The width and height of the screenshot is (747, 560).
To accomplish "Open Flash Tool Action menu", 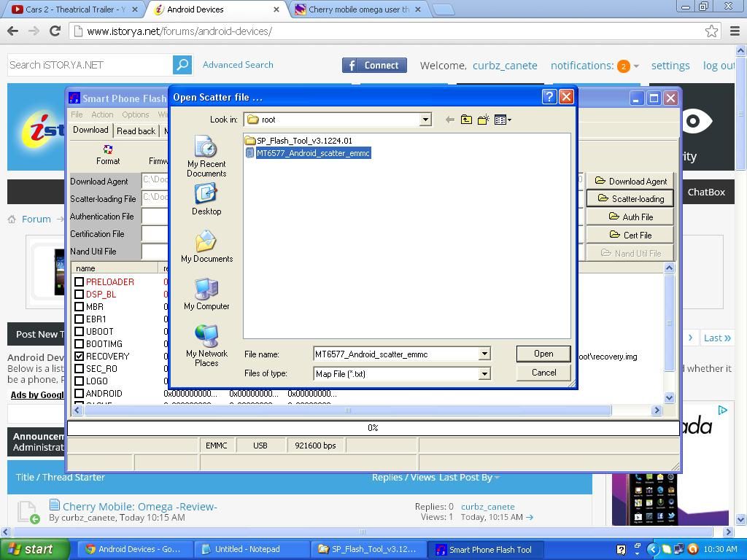I will click(102, 114).
